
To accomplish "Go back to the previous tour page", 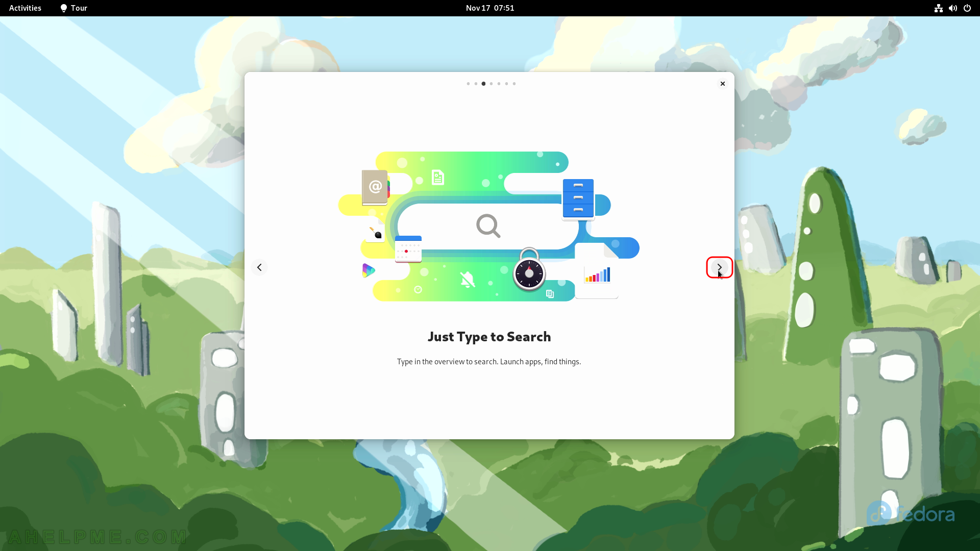I will pyautogui.click(x=259, y=267).
